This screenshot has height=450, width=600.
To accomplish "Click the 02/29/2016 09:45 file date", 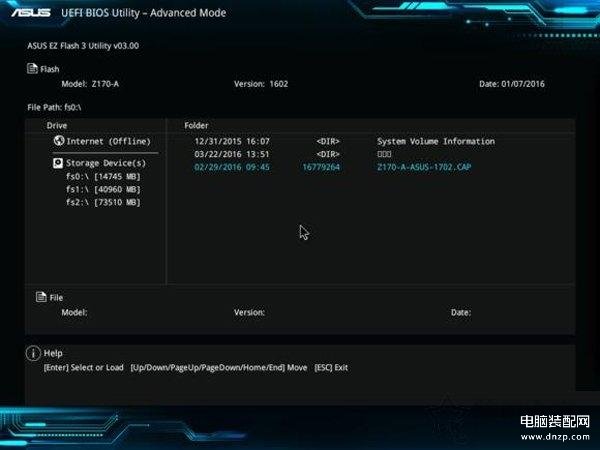I will point(232,167).
